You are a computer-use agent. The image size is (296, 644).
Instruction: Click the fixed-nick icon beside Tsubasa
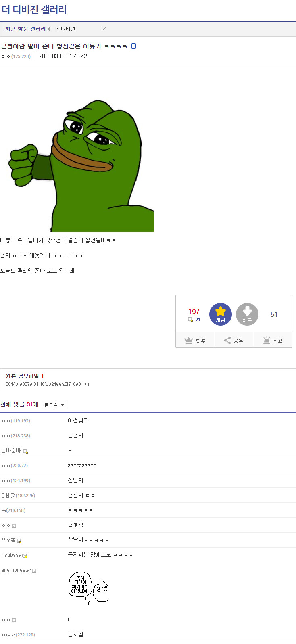(x=25, y=556)
